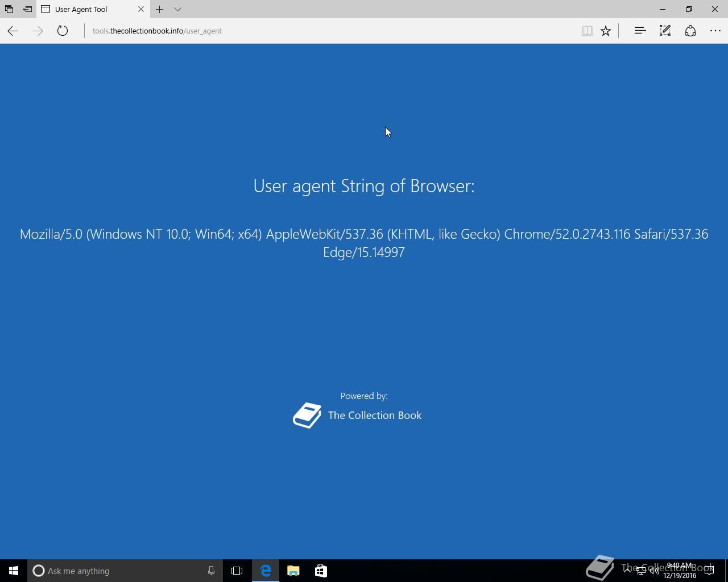Refresh the current page
The image size is (728, 582).
coord(63,31)
